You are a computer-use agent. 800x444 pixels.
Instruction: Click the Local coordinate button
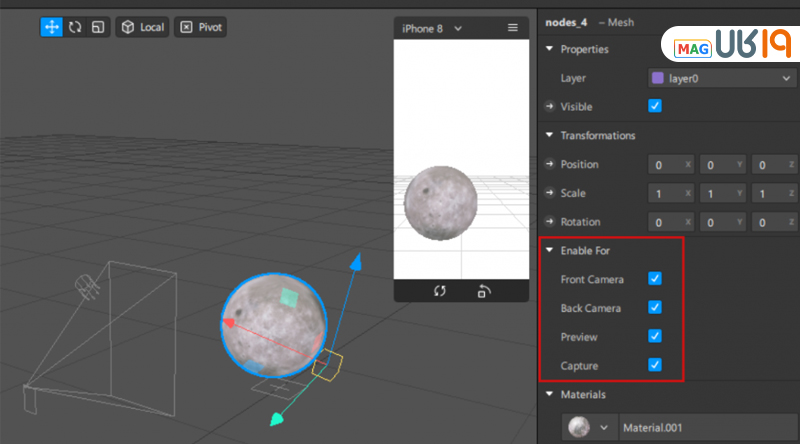click(142, 27)
